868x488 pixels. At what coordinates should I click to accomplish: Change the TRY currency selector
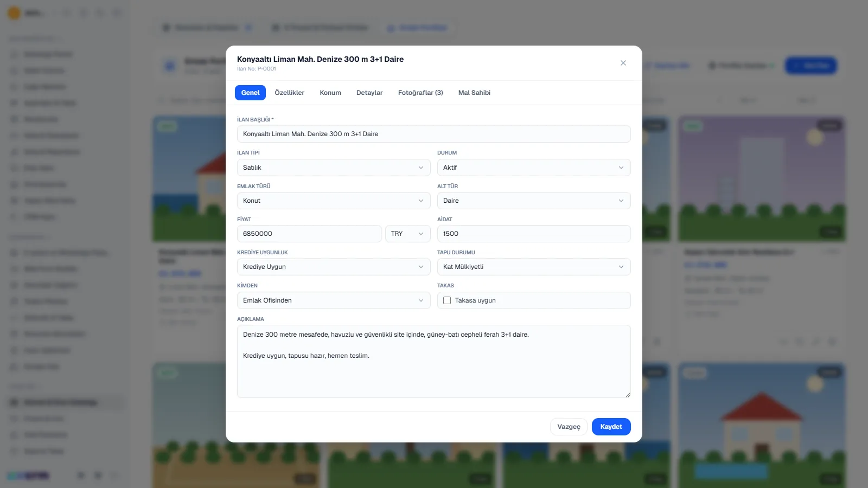tap(407, 234)
